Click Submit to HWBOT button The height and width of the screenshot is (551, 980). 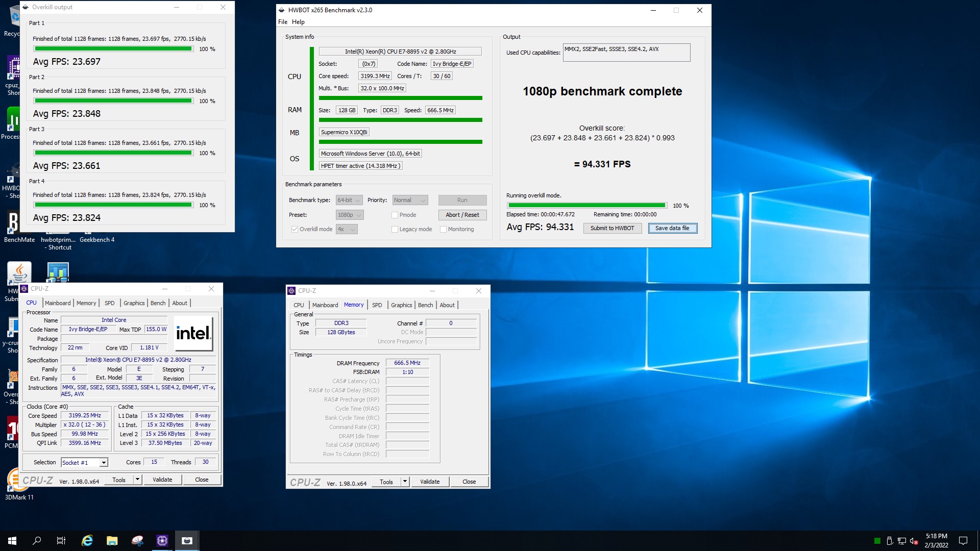[612, 228]
